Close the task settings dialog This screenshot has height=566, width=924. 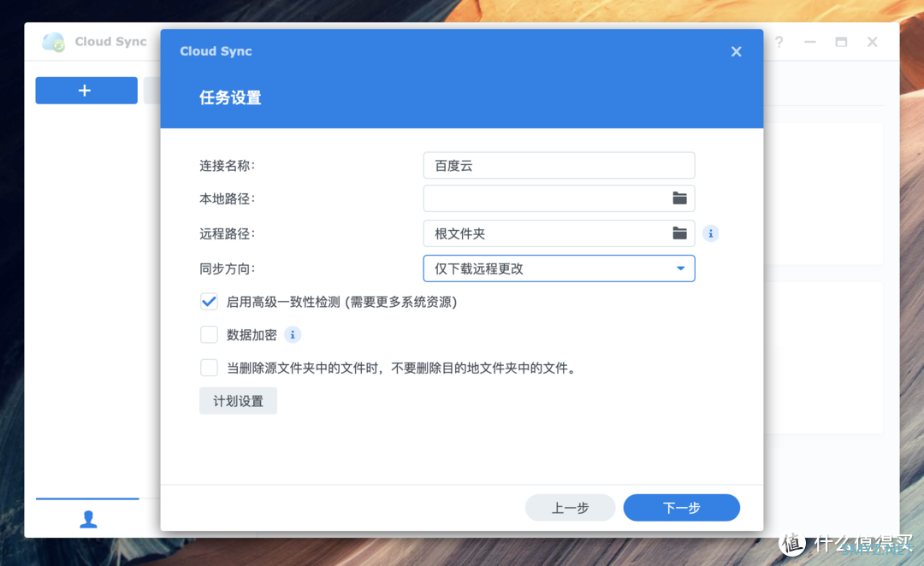point(736,52)
